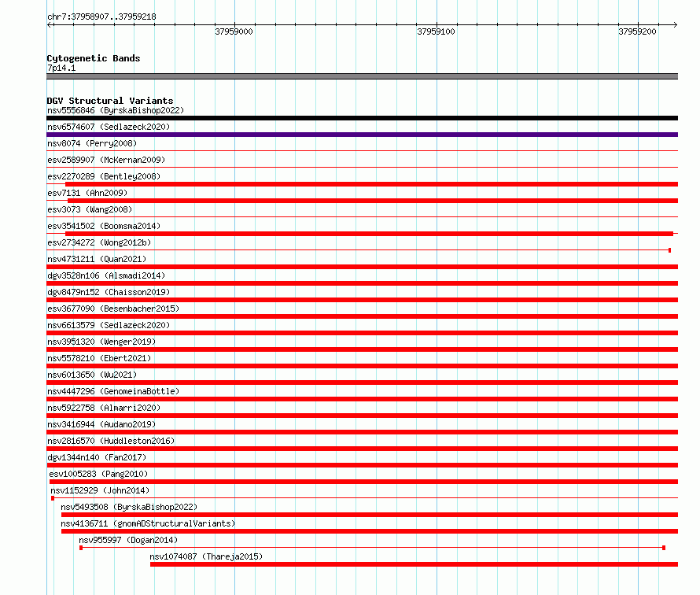The width and height of the screenshot is (700, 595).
Task: Click the red bar of nsv3951320
Action: (x=362, y=349)
